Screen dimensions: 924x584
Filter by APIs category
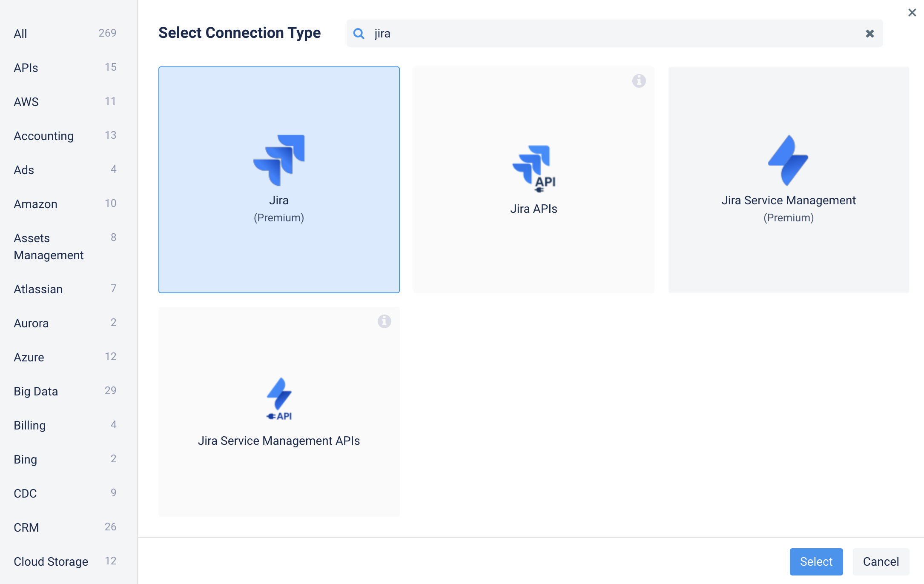65,68
